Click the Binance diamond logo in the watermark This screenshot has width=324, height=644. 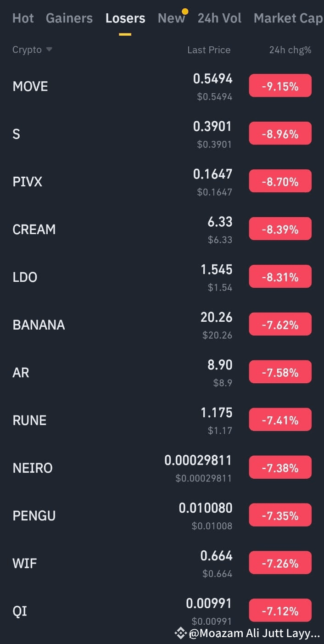tap(180, 633)
